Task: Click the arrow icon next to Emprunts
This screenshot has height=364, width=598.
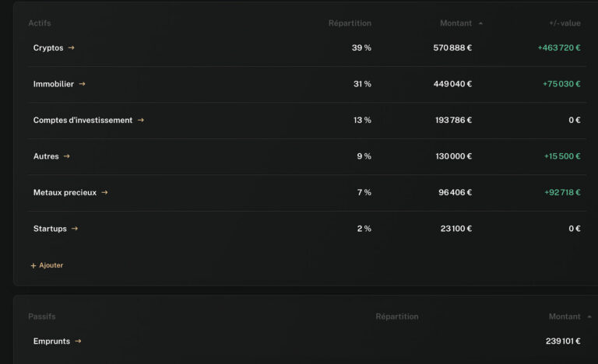Action: pyautogui.click(x=78, y=341)
